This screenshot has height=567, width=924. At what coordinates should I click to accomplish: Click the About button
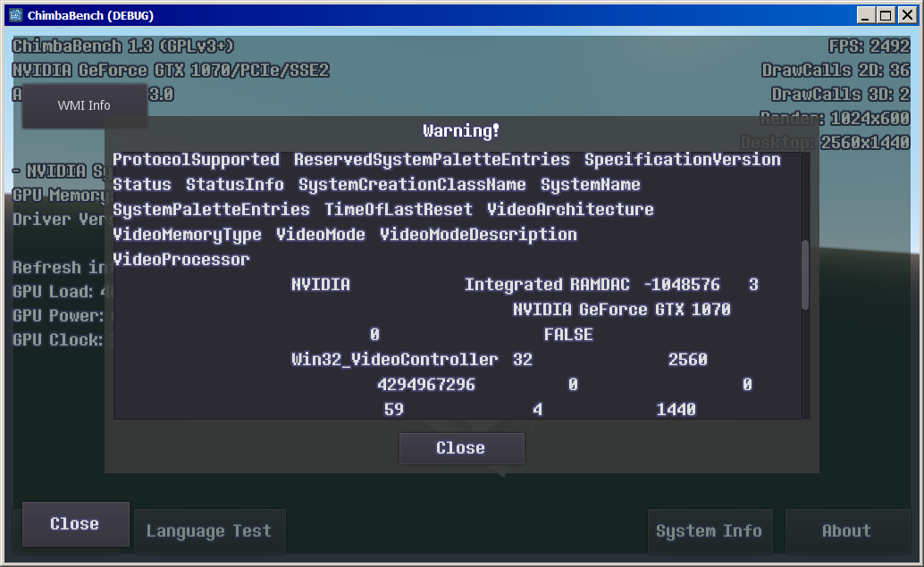pos(847,531)
